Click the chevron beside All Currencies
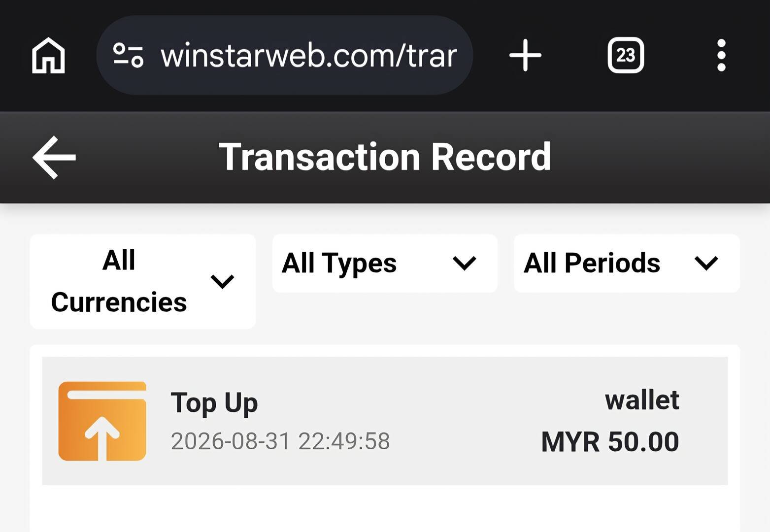Viewport: 770px width, 532px height. coord(222,282)
